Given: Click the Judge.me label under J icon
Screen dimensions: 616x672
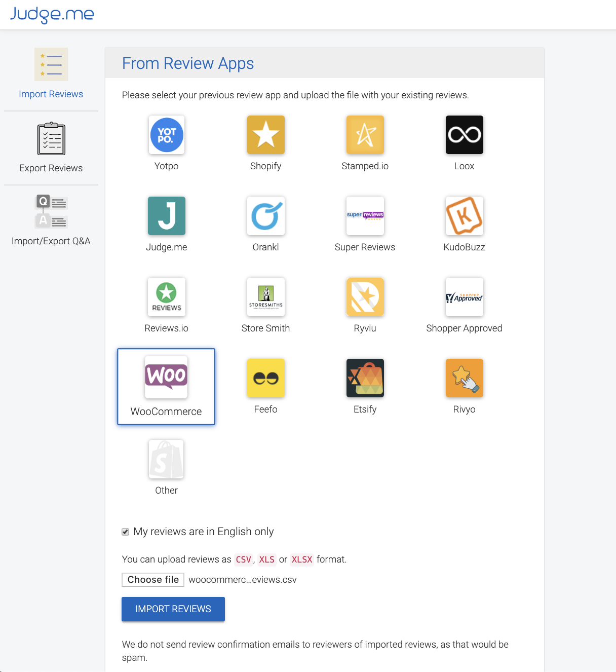Looking at the screenshot, I should [x=167, y=247].
